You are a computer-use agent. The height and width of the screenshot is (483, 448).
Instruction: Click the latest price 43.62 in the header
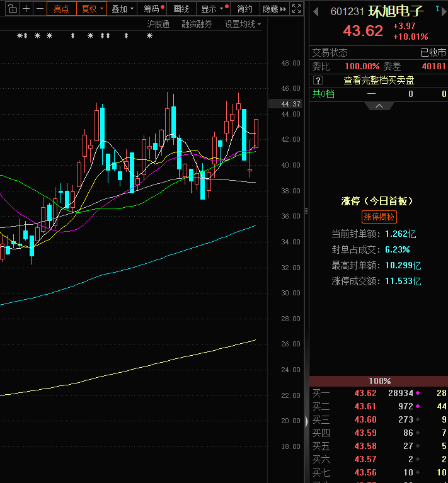click(x=363, y=31)
